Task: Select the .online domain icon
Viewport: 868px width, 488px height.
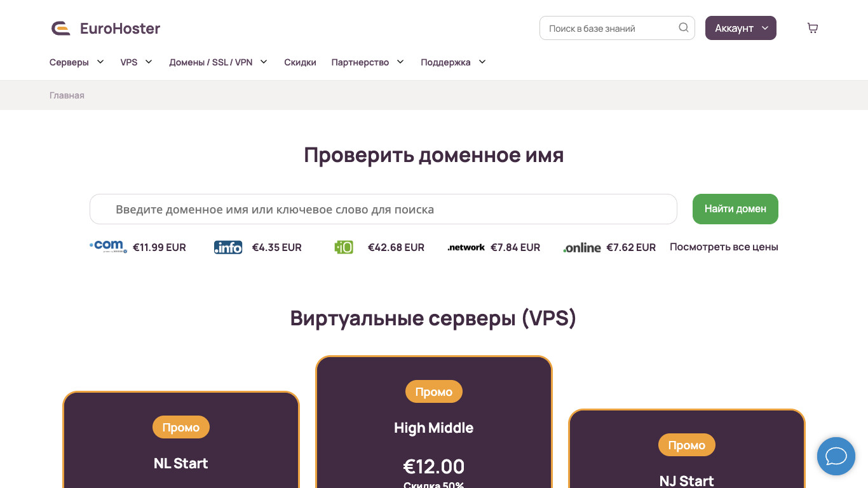Action: coord(581,248)
